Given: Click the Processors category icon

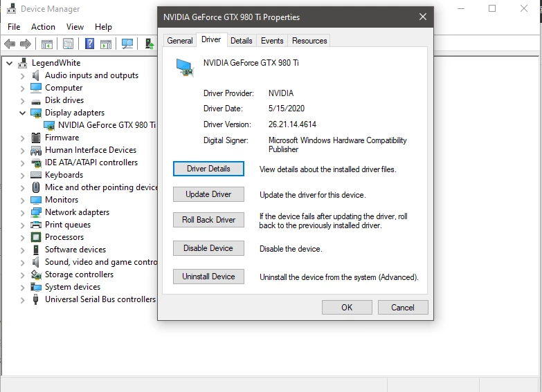Looking at the screenshot, I should click(x=36, y=237).
